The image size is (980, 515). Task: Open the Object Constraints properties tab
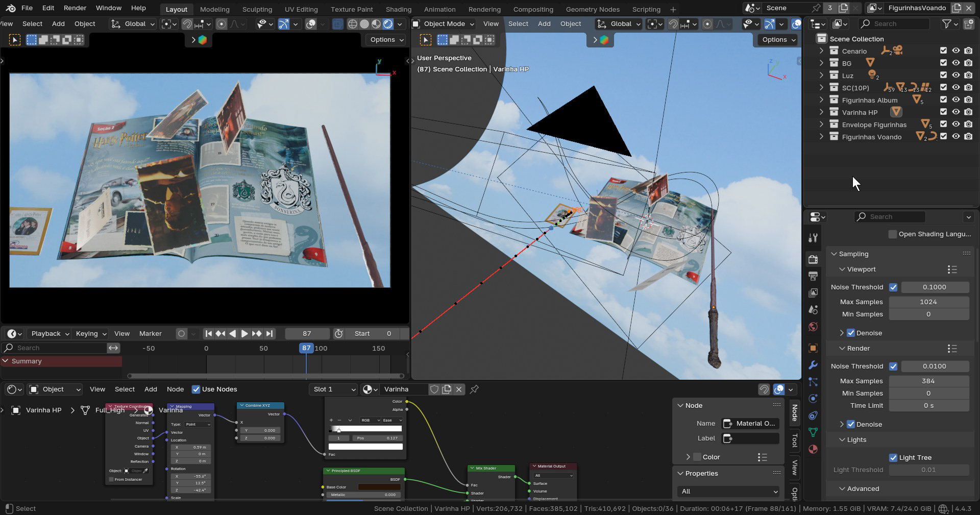click(813, 415)
